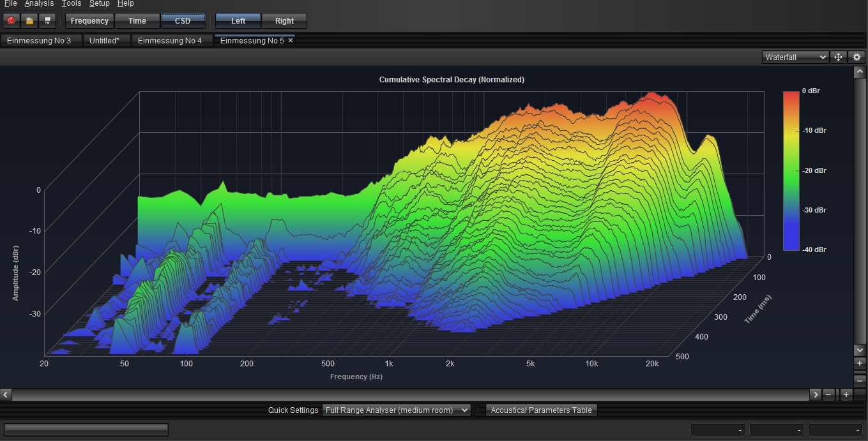The image size is (868, 441).
Task: Zoom out vertically with the minus button
Action: 860,380
